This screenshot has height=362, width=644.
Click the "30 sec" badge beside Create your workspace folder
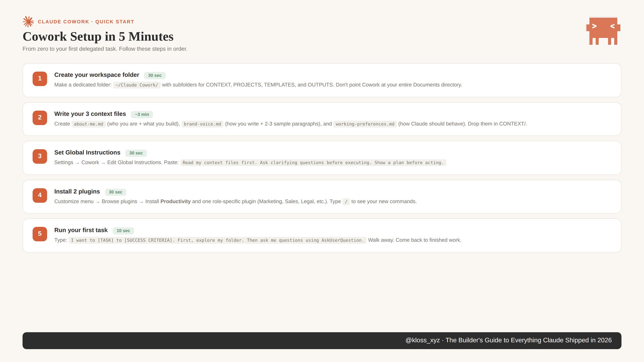[155, 75]
